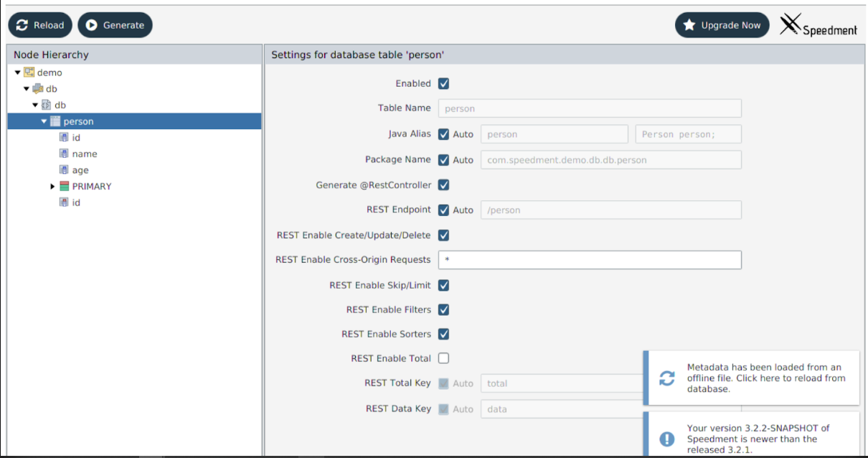The width and height of the screenshot is (868, 458).
Task: Click the reload-from-database notification
Action: tap(751, 378)
